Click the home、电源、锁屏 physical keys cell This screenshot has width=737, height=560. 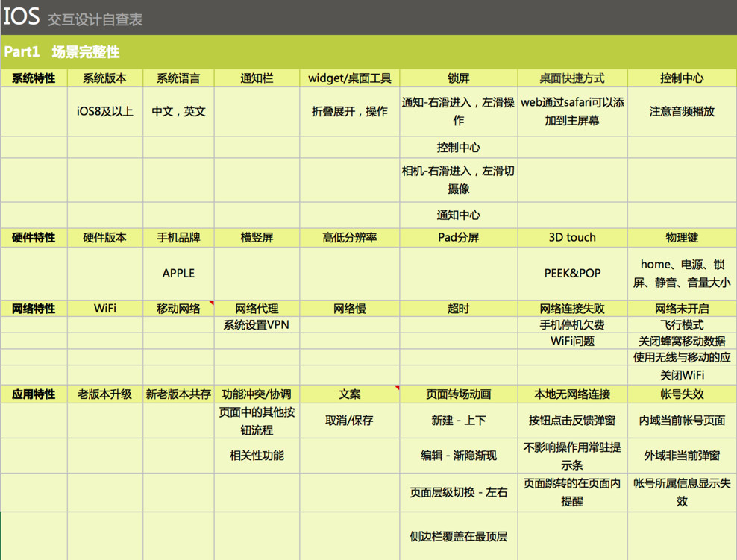[682, 274]
